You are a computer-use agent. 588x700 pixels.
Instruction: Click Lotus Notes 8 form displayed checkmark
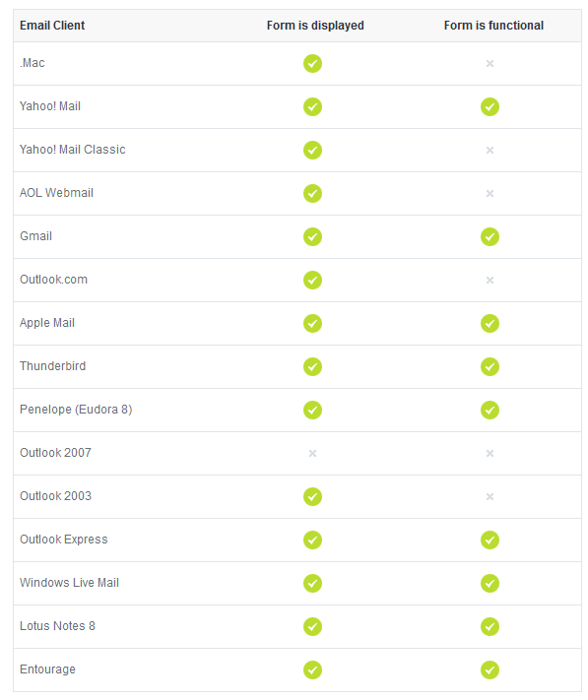pos(312,626)
